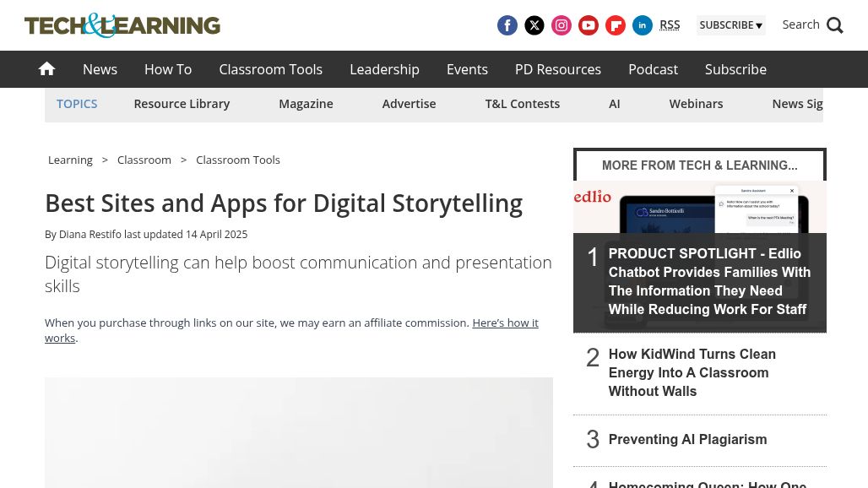The width and height of the screenshot is (868, 488).
Task: Select the Leadership nav item
Action: point(384,69)
